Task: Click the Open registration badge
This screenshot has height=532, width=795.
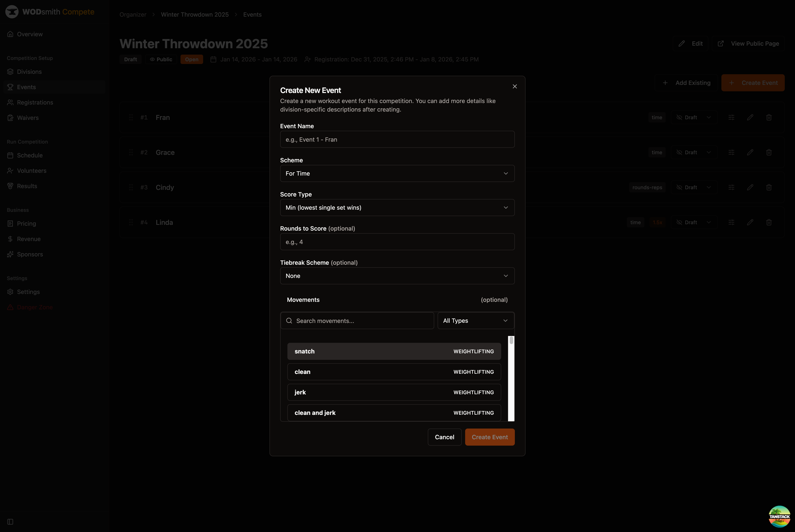Action: (x=192, y=59)
